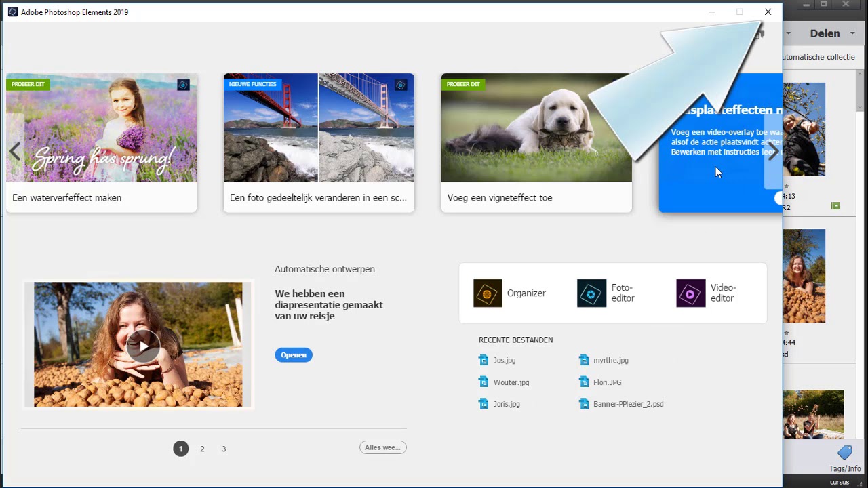The image size is (868, 488).
Task: Open Tags/Info panel in Organizer window
Action: pyautogui.click(x=845, y=459)
